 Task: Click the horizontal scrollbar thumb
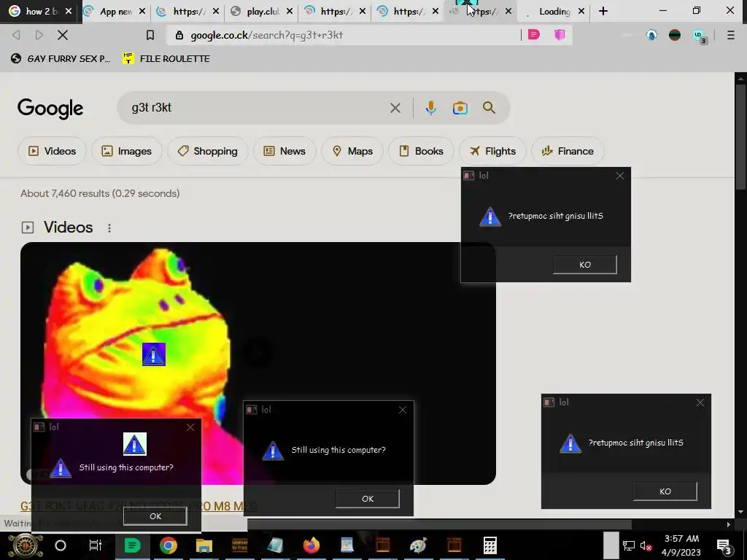439,524
